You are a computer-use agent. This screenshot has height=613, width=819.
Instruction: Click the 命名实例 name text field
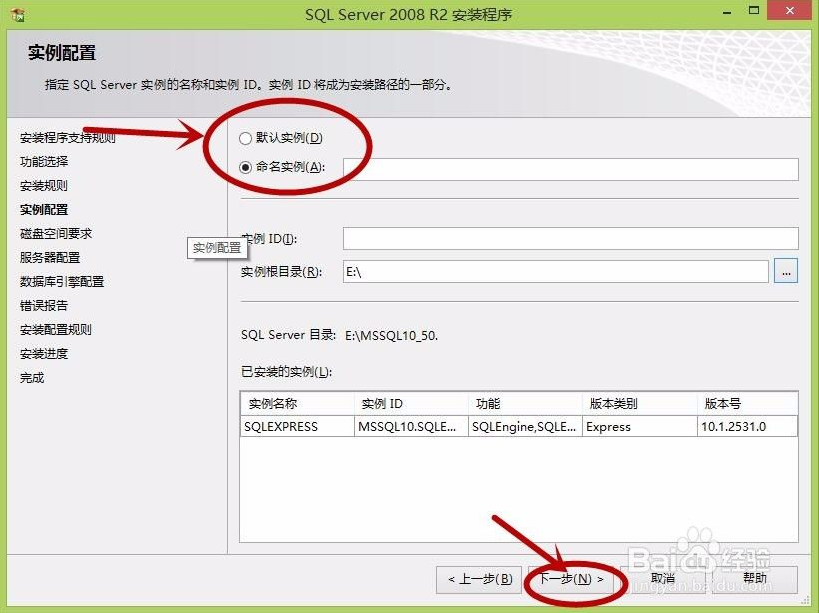[x=570, y=169]
